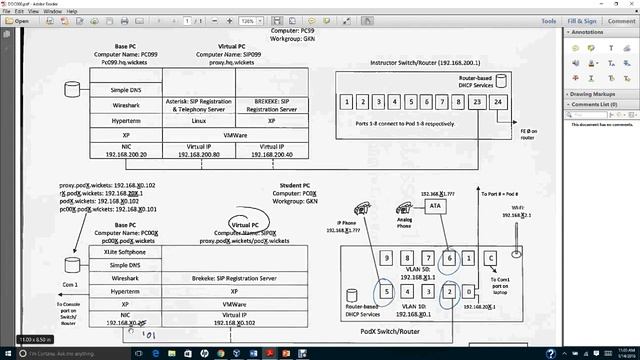The width and height of the screenshot is (640, 360).
Task: Select Underline text annotation tool
Action: [591, 78]
